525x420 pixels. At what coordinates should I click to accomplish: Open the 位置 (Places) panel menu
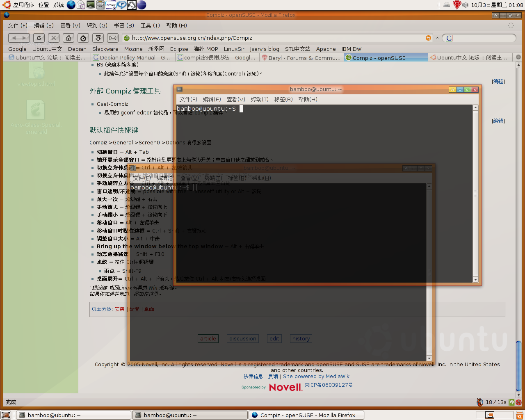pos(44,5)
